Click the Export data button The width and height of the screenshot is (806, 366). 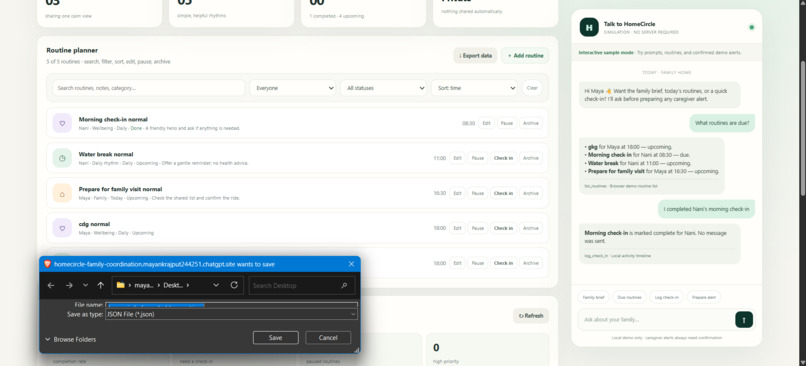coord(475,56)
